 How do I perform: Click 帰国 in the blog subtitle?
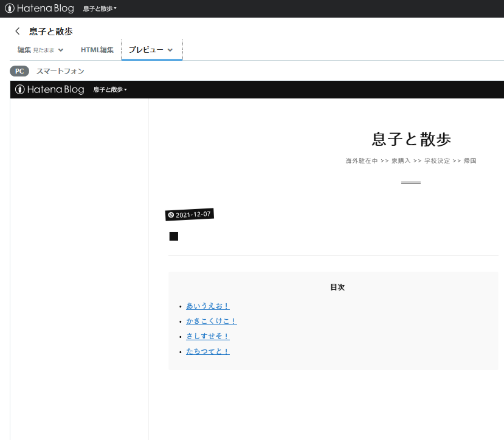click(x=471, y=160)
